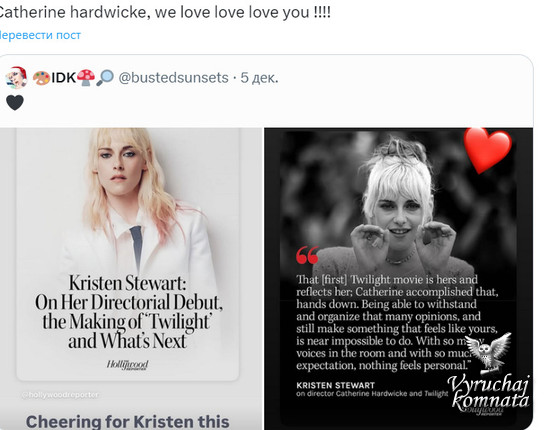Open the Kristen Stewart Hollywood Reporter cover image
The image size is (549, 430).
[131, 279]
